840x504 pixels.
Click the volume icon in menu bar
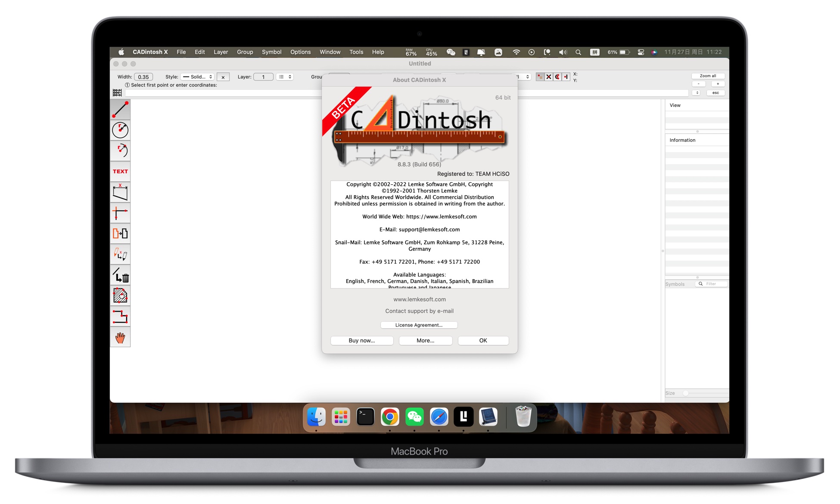click(563, 52)
